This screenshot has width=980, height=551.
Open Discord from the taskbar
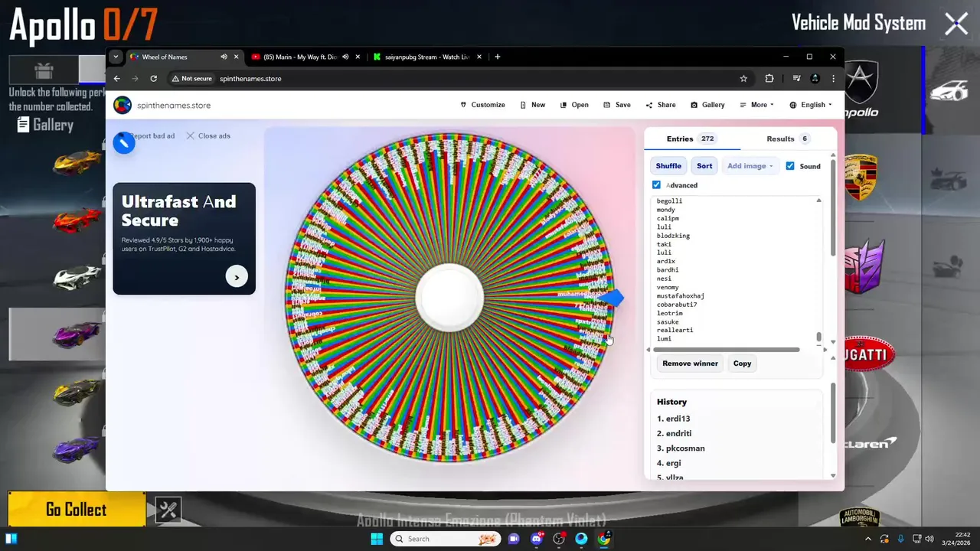537,539
